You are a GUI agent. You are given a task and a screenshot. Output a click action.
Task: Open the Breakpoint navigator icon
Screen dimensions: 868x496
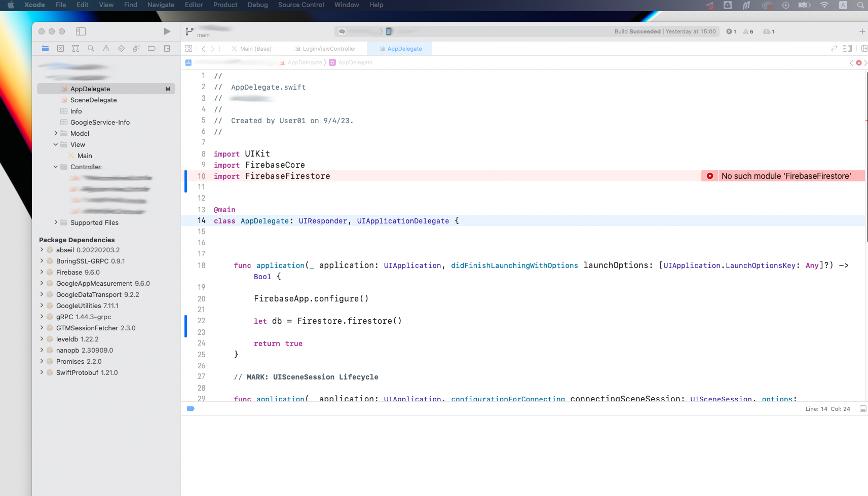coord(152,49)
